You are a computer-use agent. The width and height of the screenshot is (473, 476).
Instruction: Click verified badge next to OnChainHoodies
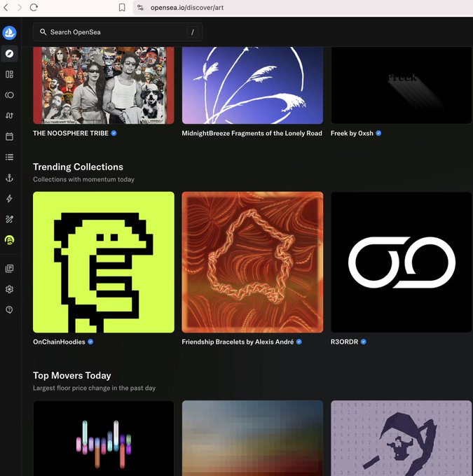point(90,342)
